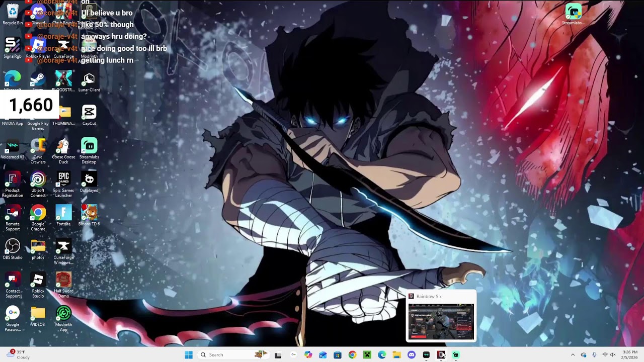The image size is (644, 362).
Task: Launch BLOODSTRIKE game from the desktop
Action: point(63,82)
